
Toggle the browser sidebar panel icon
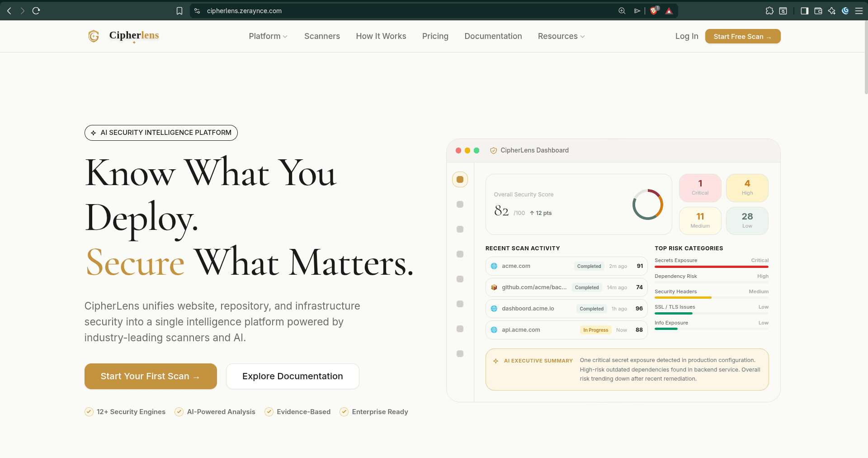805,11
